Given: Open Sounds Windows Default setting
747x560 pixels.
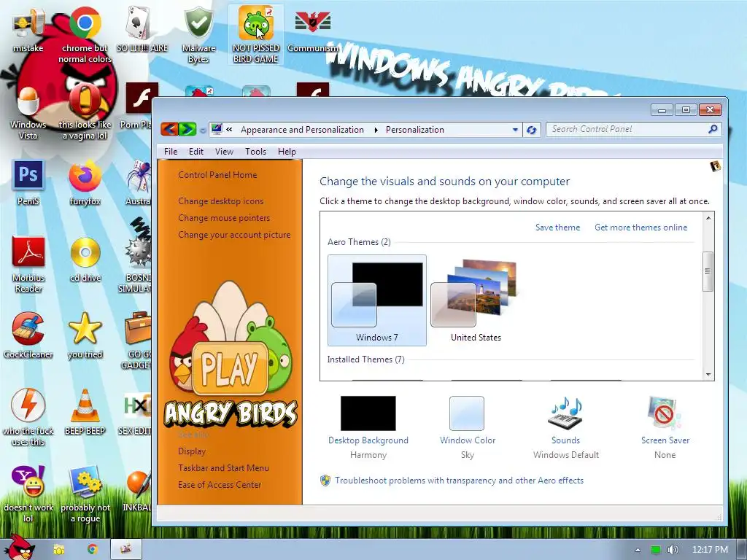Looking at the screenshot, I should point(566,427).
